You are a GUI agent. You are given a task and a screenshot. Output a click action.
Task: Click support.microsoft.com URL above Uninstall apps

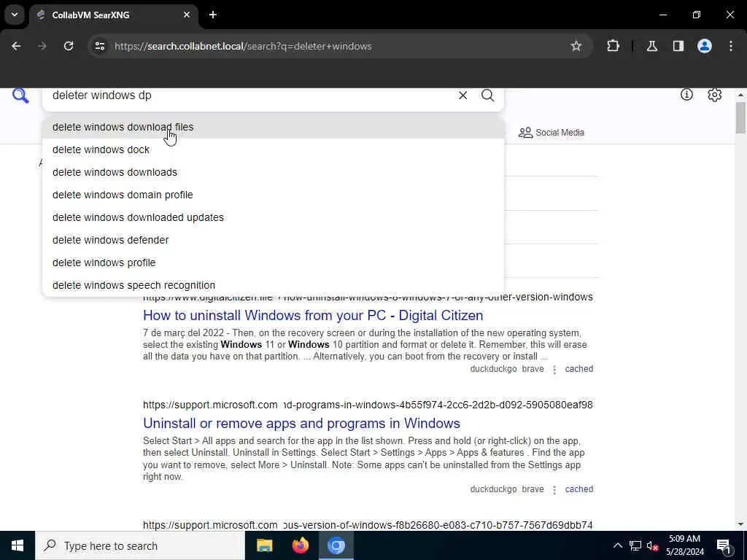point(368,405)
